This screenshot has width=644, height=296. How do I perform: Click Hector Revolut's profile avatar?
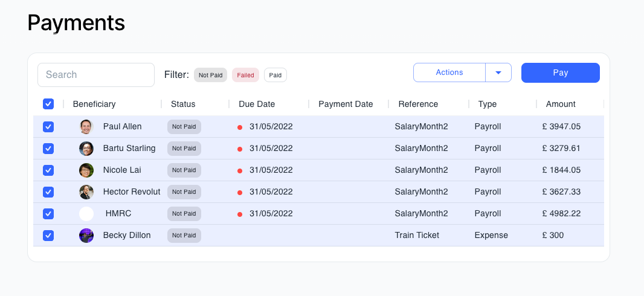[x=86, y=192]
